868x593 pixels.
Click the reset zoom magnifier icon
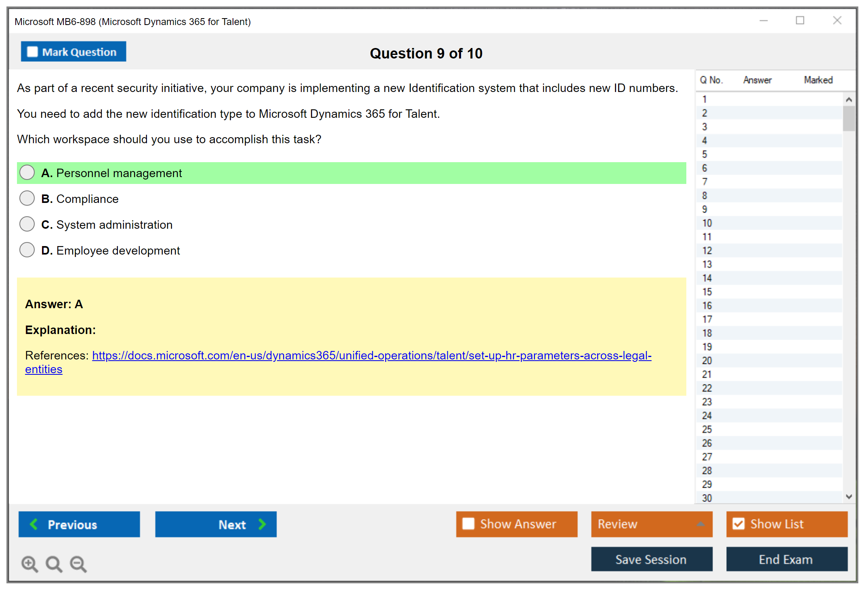point(54,564)
